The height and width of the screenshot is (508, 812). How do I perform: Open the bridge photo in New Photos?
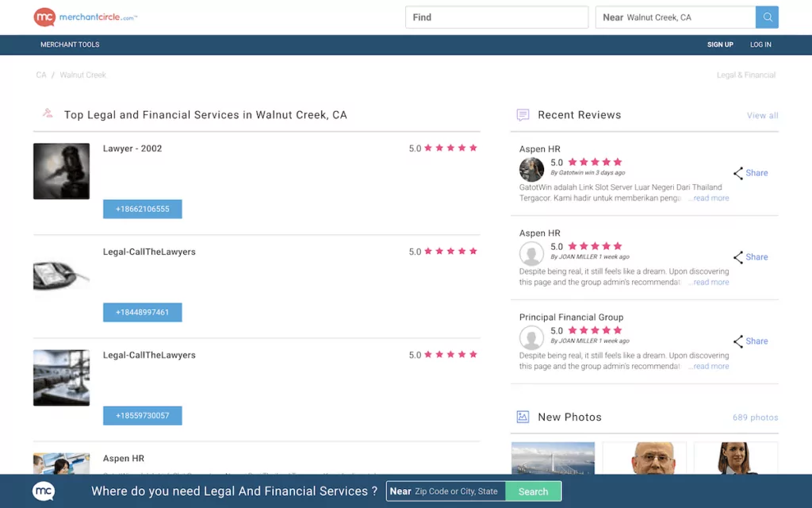coord(553,458)
